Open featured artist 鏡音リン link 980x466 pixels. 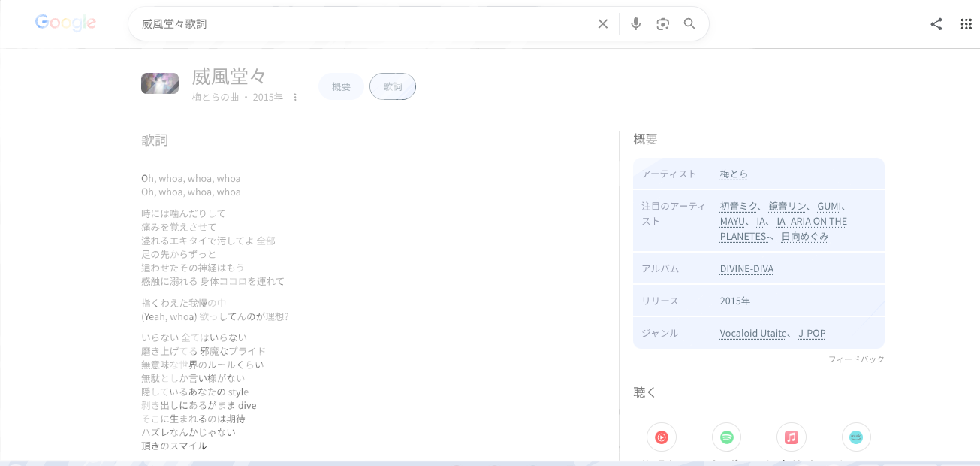tap(788, 206)
